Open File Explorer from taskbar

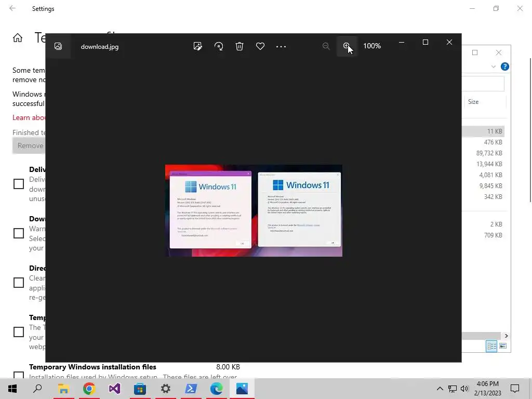point(63,389)
